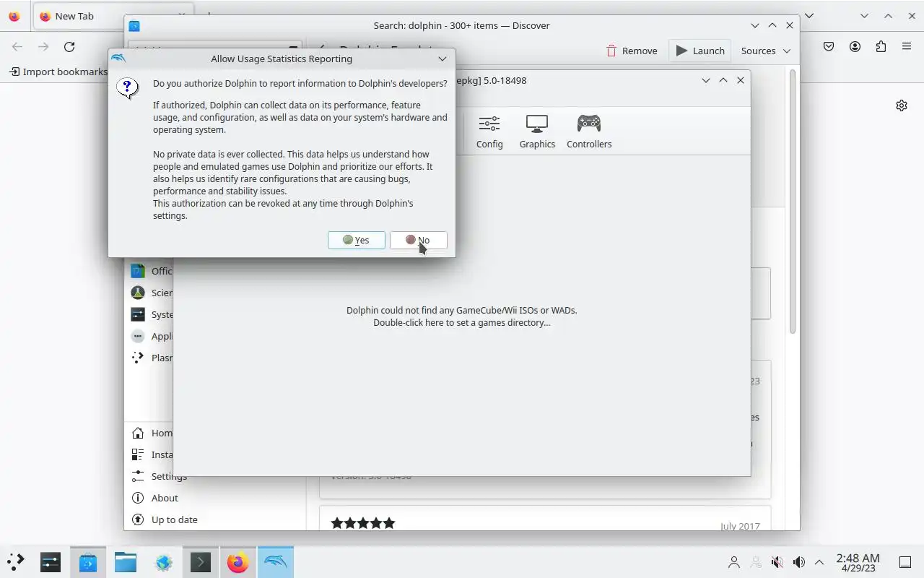This screenshot has height=578, width=924.
Task: Click the July 2017 review date
Action: (740, 526)
